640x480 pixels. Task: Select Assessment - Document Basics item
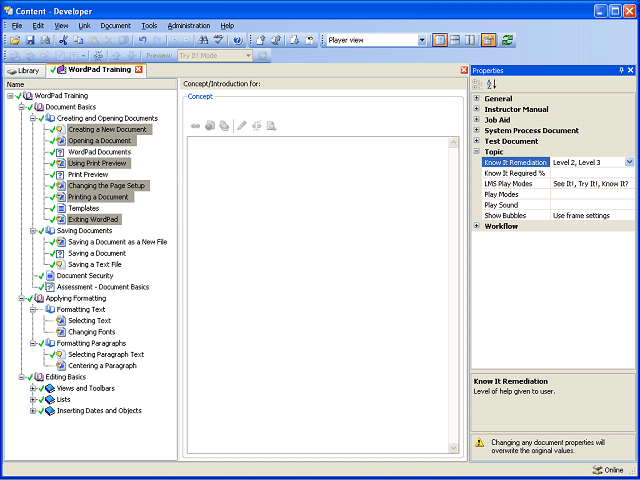tap(103, 287)
